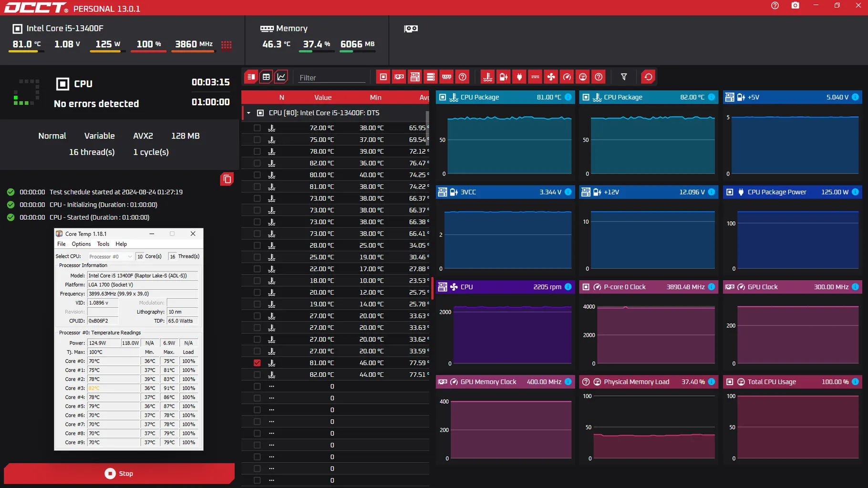Click the +12V 12.096 V graph header
This screenshot has width=868, height=488.
[649, 192]
